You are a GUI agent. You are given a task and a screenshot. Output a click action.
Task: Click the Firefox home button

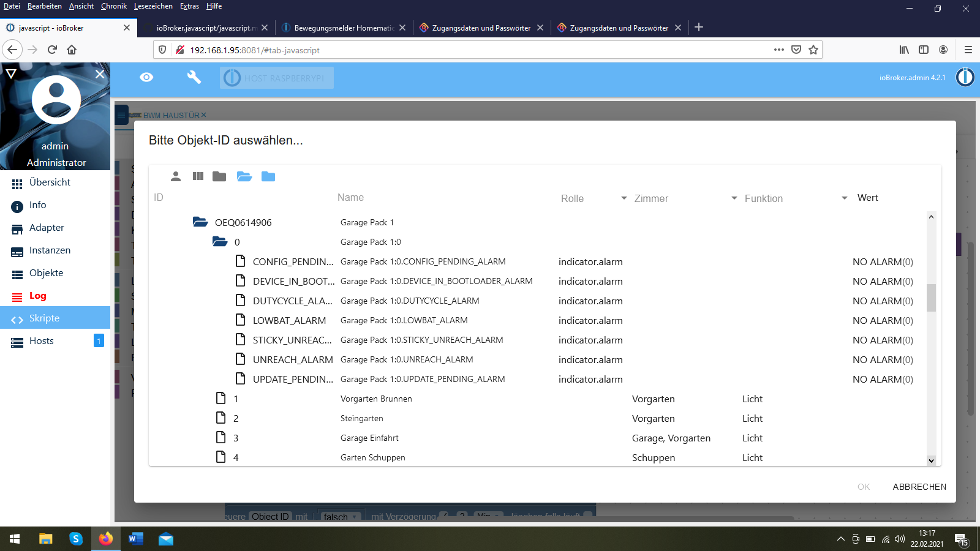tap(72, 50)
